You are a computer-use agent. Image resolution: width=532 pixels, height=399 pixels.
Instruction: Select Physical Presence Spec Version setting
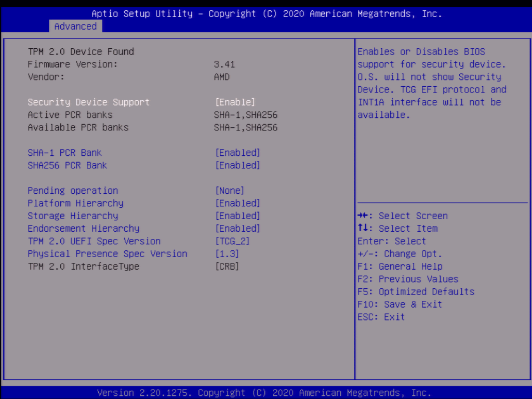click(107, 254)
